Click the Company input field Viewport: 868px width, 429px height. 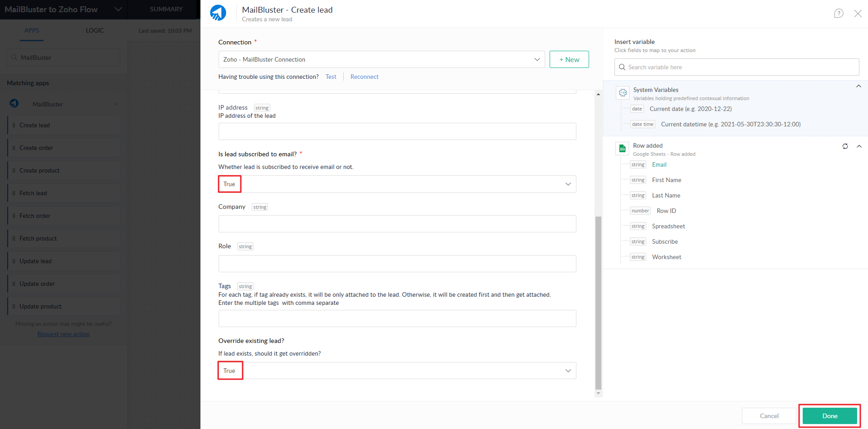pos(397,224)
